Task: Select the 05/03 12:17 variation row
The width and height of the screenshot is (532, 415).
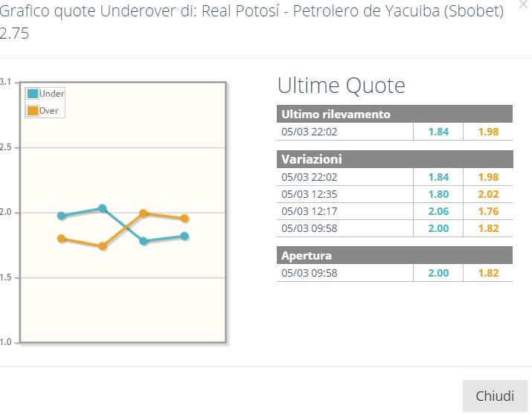Action: coord(394,211)
